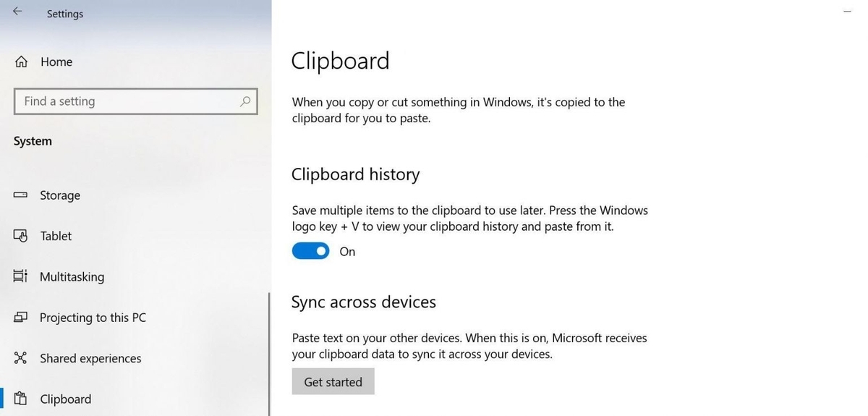This screenshot has height=416, width=868.
Task: Turn off the Clipboard history toggle
Action: [310, 251]
